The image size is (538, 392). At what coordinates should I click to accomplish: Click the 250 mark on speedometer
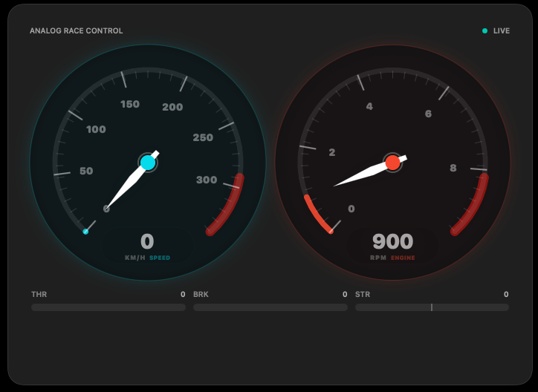click(x=203, y=138)
